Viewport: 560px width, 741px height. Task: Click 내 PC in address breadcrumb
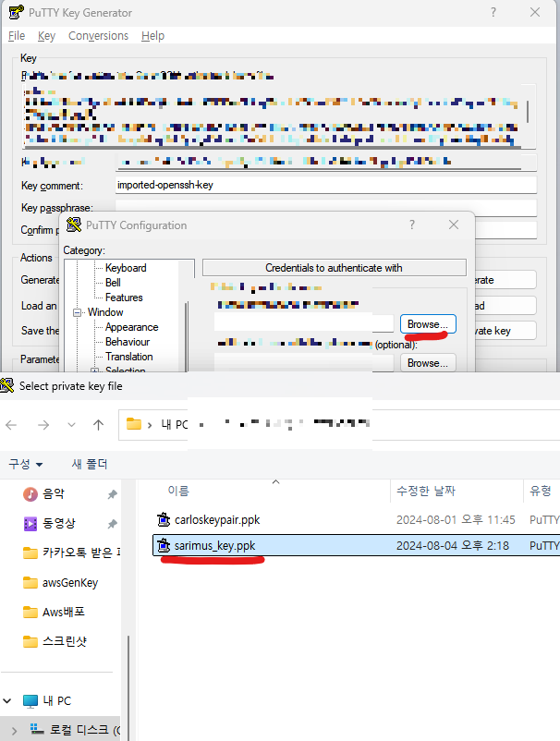pos(175,425)
